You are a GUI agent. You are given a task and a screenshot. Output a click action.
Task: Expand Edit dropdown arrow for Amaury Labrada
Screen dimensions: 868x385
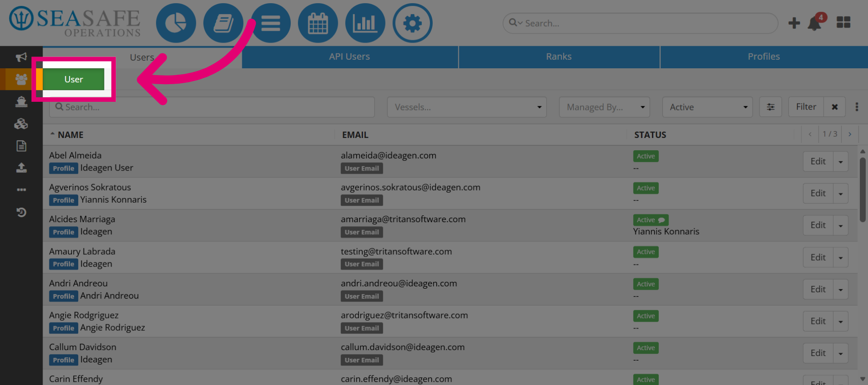(x=840, y=257)
